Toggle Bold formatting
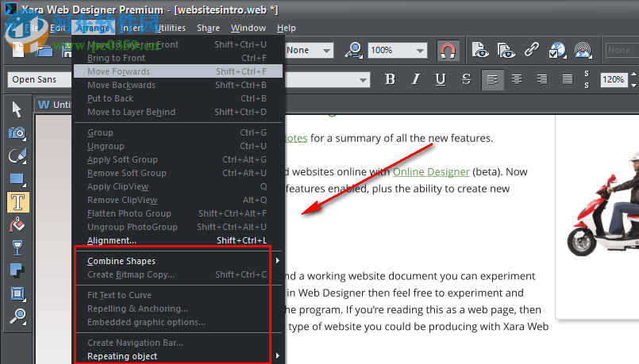Image resolution: width=639 pixels, height=364 pixels. [x=390, y=79]
